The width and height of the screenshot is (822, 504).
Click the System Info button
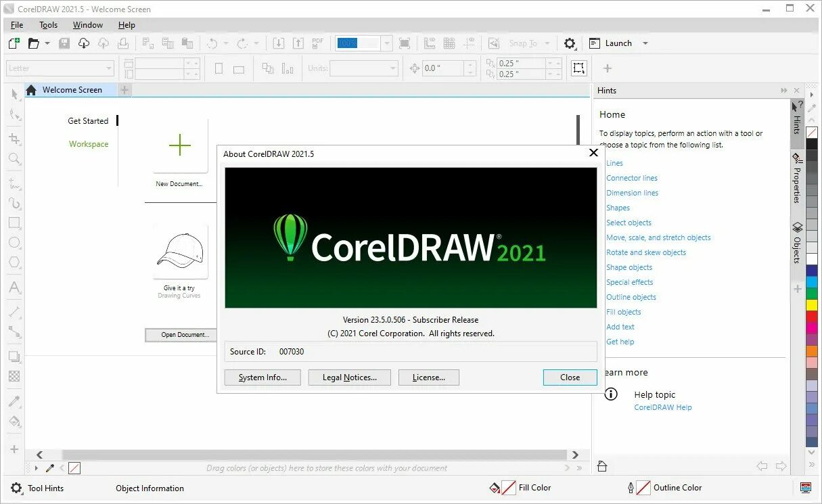point(263,377)
